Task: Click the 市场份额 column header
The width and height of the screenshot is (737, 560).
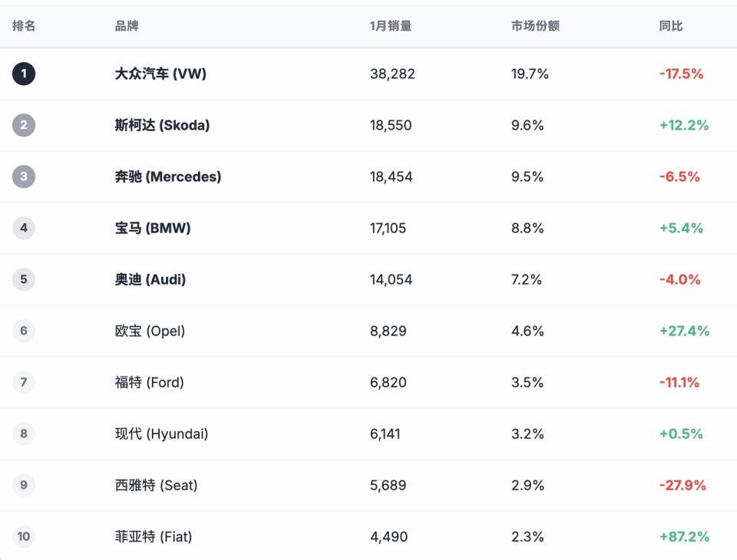Action: click(535, 26)
